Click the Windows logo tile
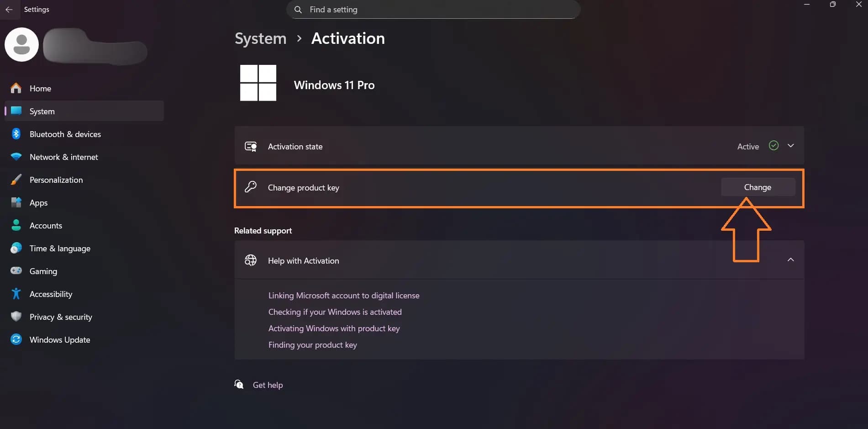Screen dimensions: 868x429 (x=258, y=83)
